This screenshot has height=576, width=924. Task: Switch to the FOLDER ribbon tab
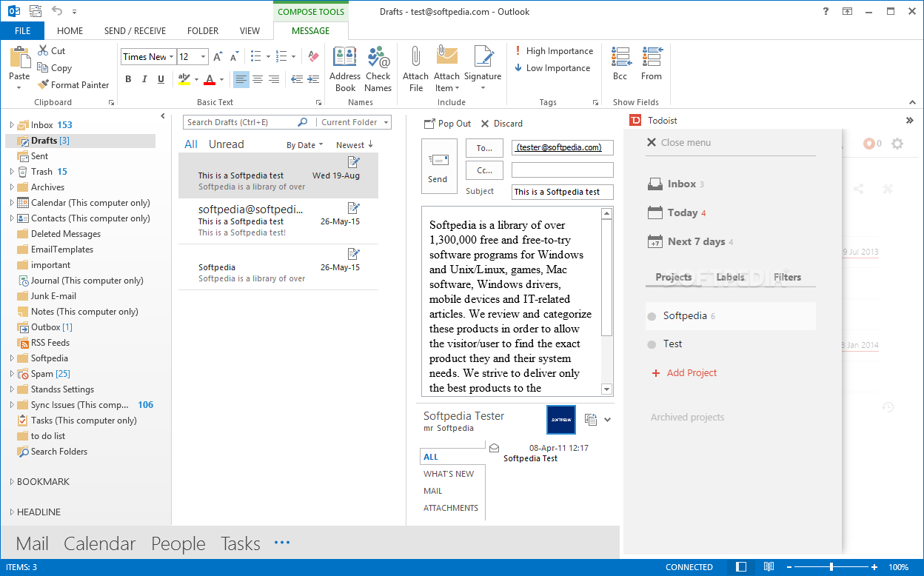(203, 31)
